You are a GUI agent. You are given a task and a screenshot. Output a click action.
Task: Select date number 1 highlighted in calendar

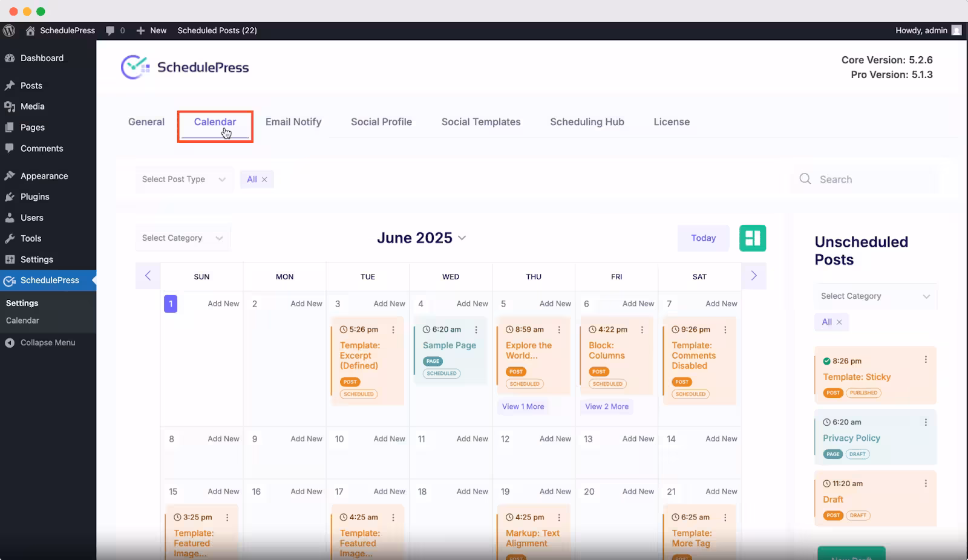click(x=171, y=304)
